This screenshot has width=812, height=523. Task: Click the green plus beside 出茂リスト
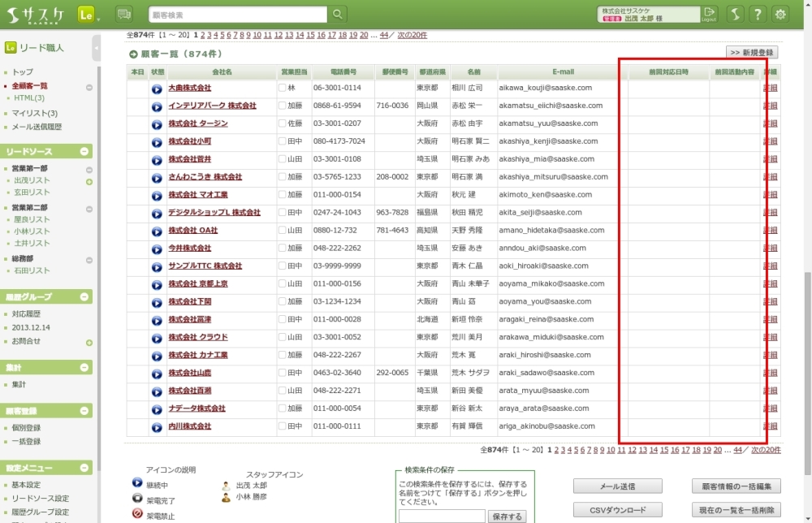(89, 181)
